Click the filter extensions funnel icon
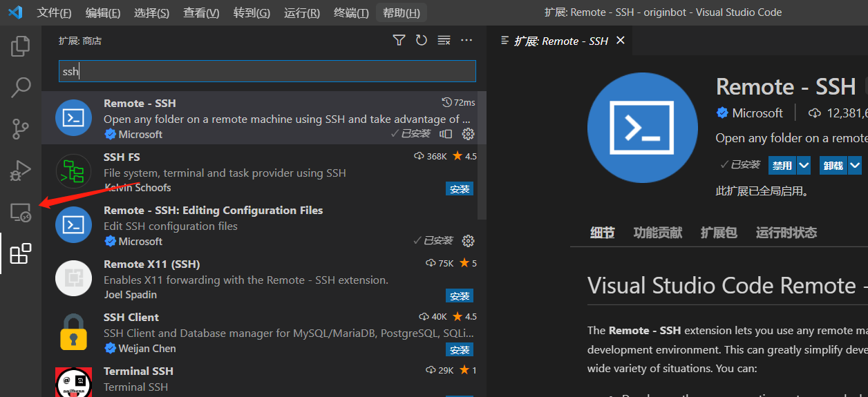868x397 pixels. [399, 41]
